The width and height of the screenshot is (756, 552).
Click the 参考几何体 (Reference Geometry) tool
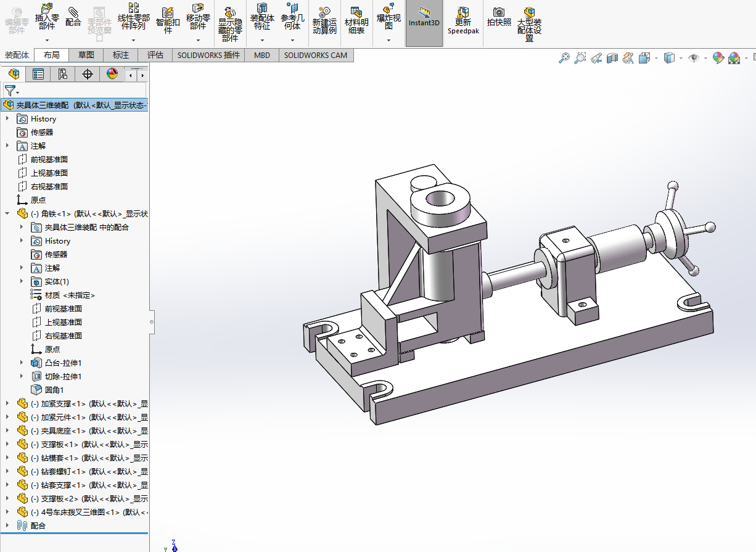click(x=292, y=17)
